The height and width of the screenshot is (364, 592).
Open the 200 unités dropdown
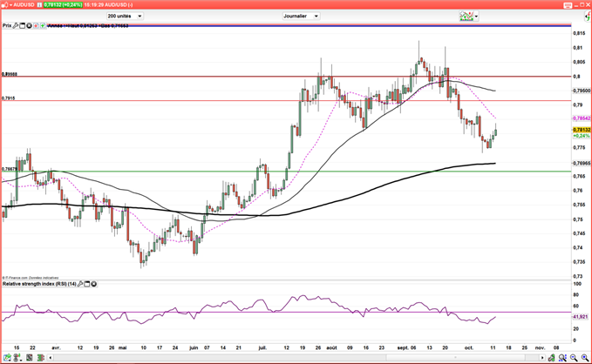click(125, 16)
